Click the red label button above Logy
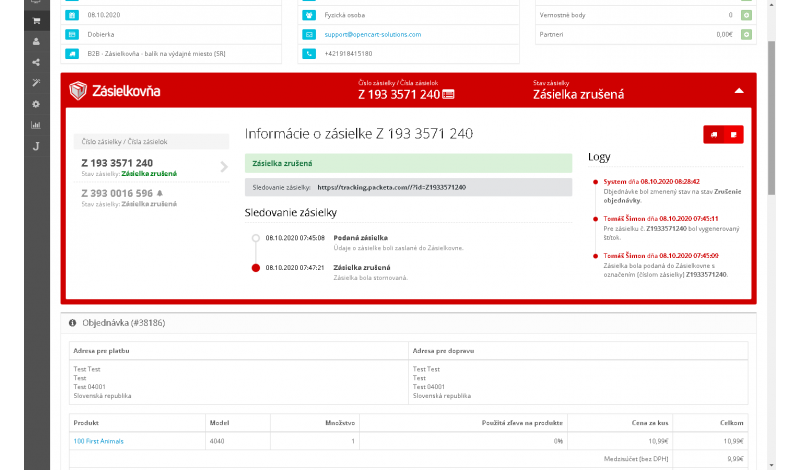This screenshot has width=800, height=470. [734, 135]
